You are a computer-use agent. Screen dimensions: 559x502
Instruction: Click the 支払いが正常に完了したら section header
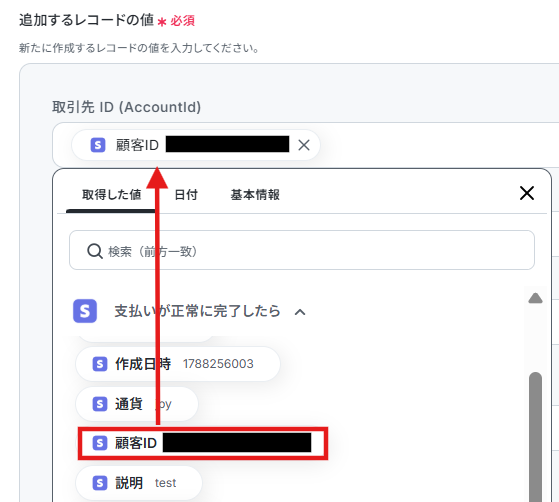[197, 311]
